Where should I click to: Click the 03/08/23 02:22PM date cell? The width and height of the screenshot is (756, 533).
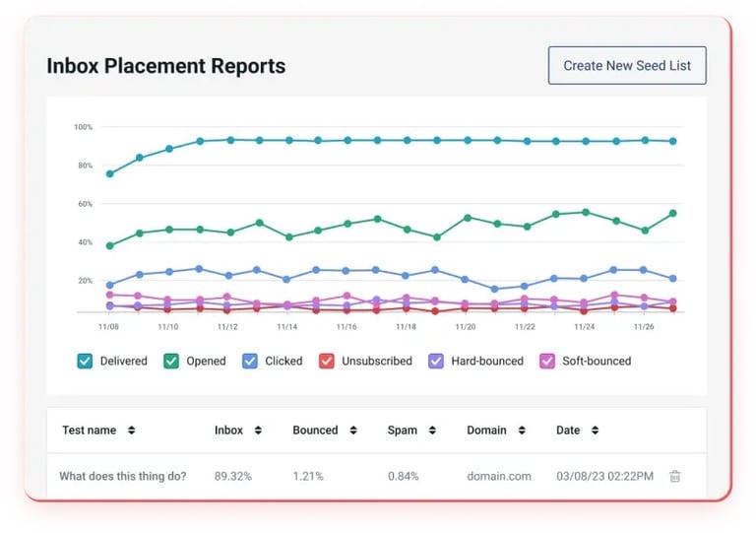604,477
